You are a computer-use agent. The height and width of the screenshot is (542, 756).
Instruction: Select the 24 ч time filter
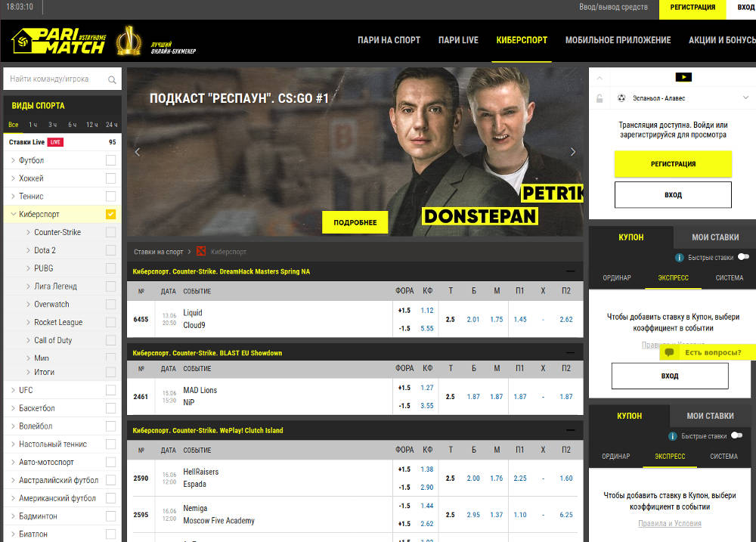point(112,125)
